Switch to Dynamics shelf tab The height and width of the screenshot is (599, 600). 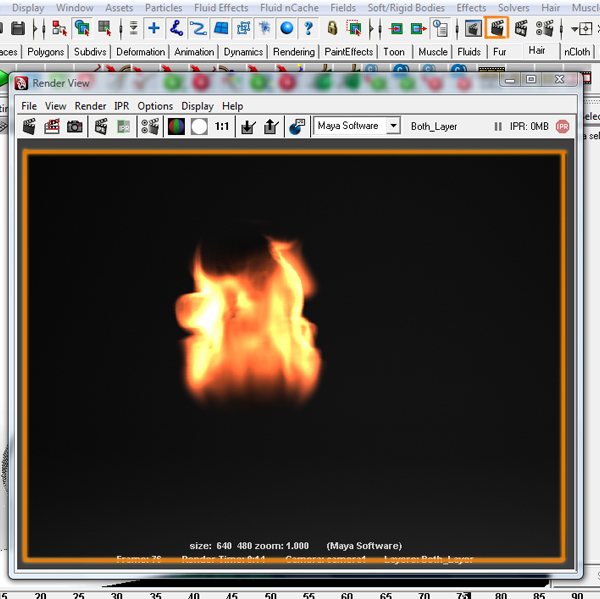[x=243, y=52]
